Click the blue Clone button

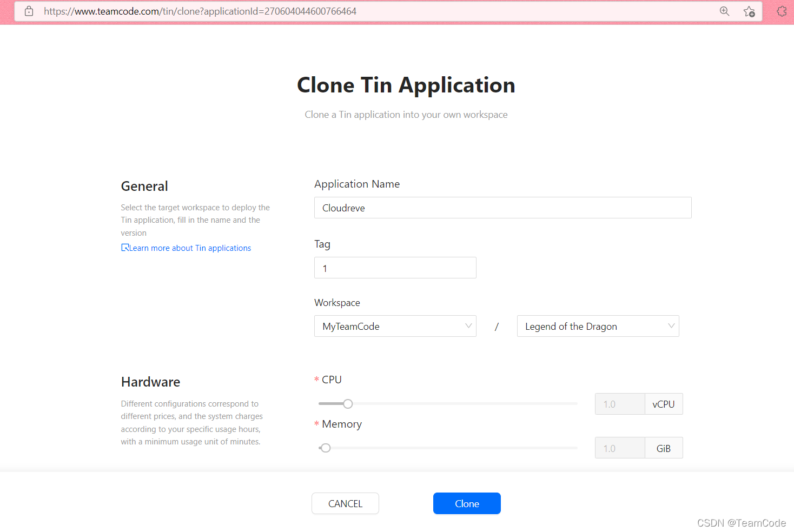coord(467,503)
